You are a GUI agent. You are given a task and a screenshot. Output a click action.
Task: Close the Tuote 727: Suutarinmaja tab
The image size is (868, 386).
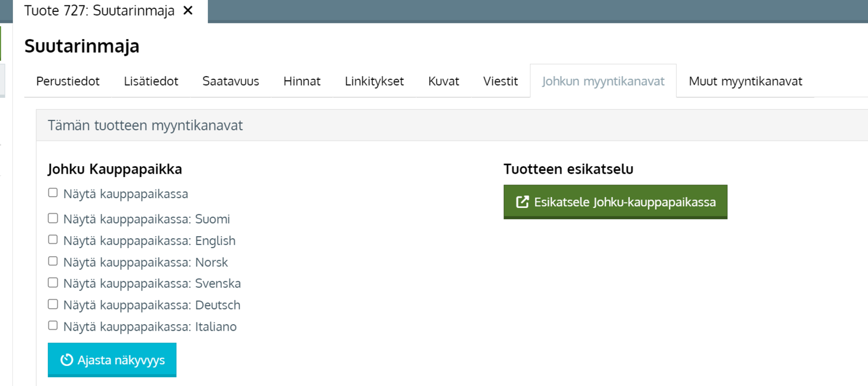tap(188, 10)
